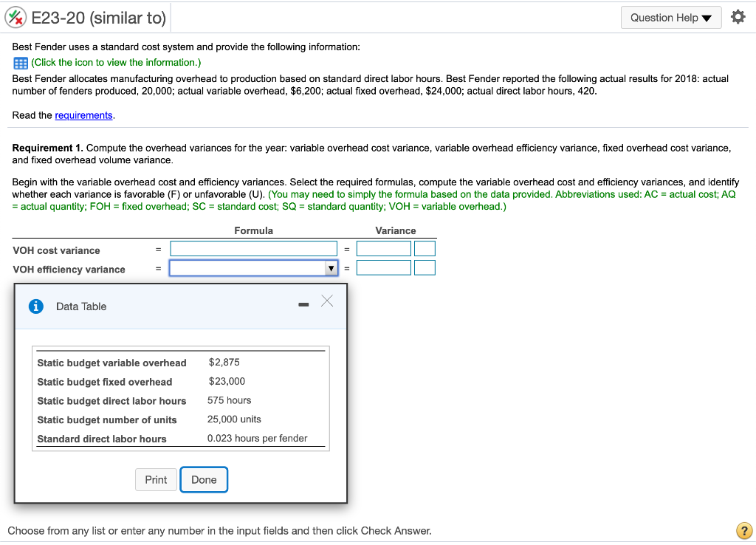Click 'Click the icon to view the information' link

(x=116, y=63)
